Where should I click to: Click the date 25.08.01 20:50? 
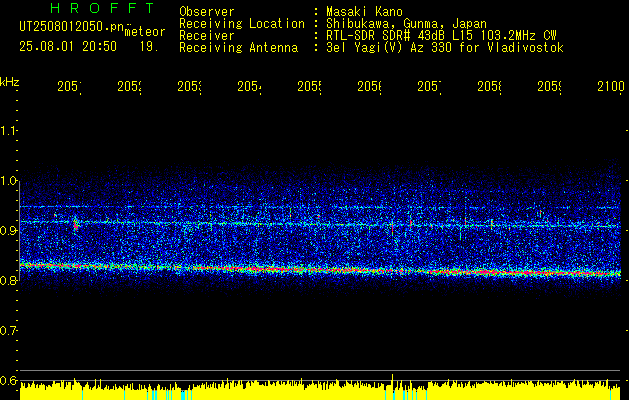(x=68, y=47)
